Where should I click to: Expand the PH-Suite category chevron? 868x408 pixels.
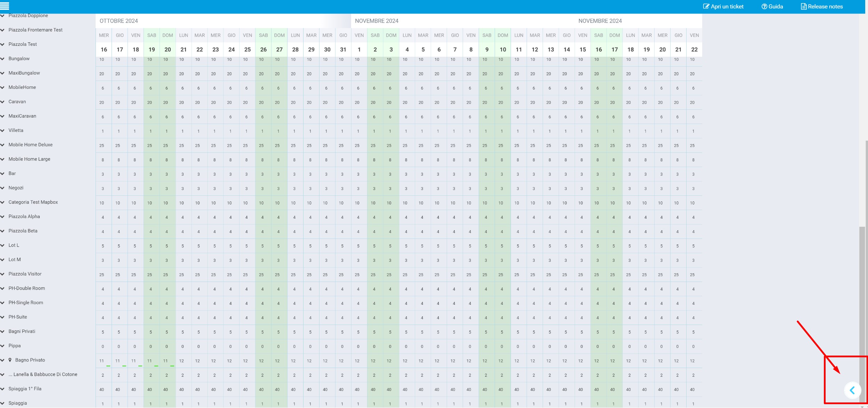(3, 317)
